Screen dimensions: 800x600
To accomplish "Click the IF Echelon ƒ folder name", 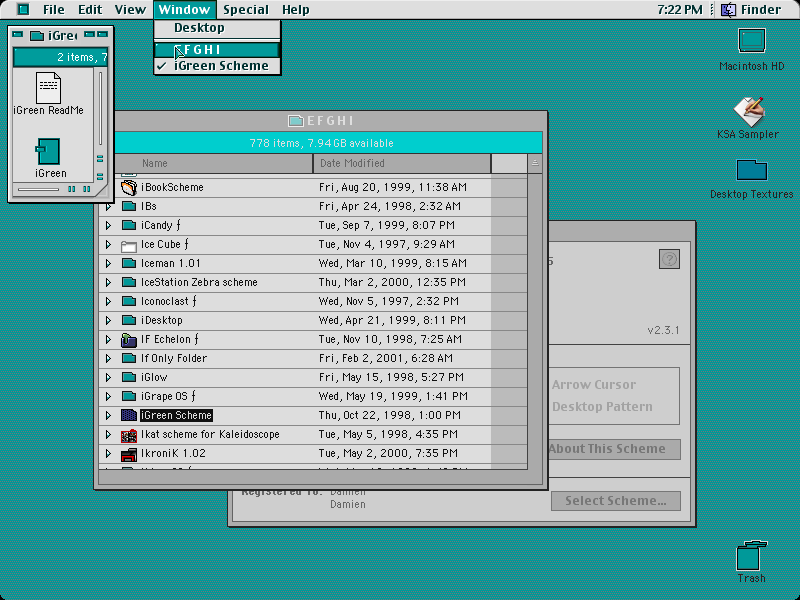I will coord(170,339).
